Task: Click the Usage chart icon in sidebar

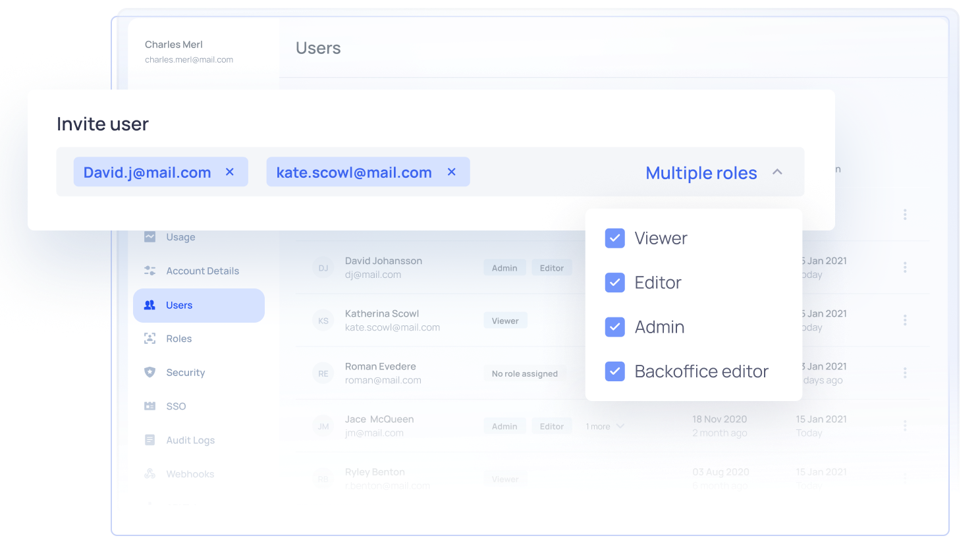Action: [150, 237]
